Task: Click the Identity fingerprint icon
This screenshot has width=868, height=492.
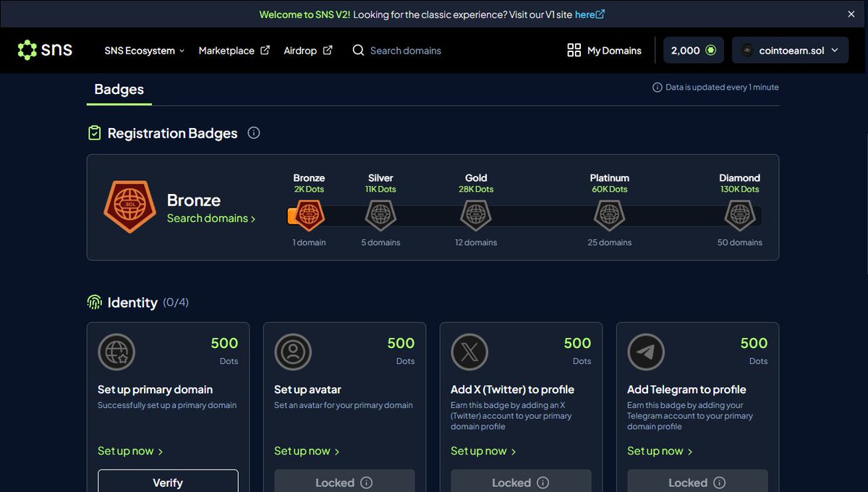Action: click(94, 302)
